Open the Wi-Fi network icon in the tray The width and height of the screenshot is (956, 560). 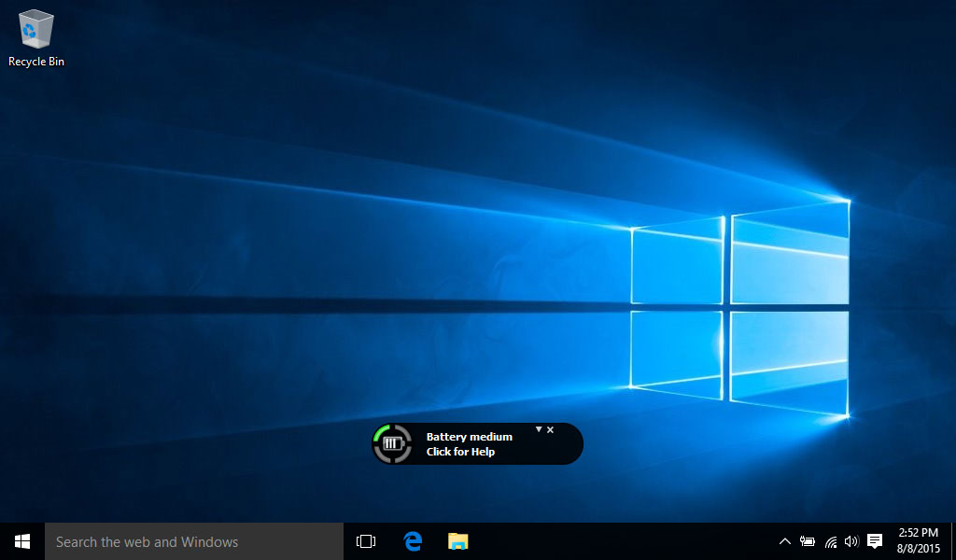point(830,541)
